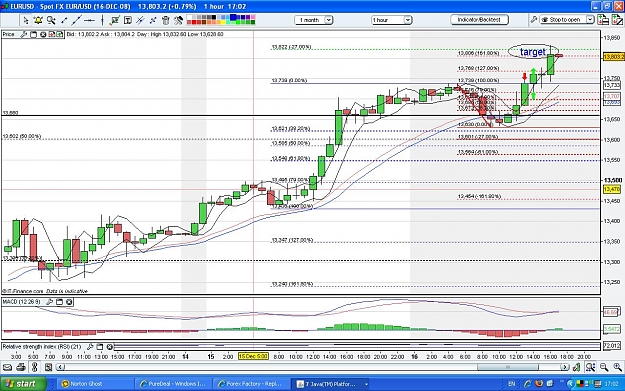Viewport: 625px width, 391px height.
Task: Select the short line segment drawing tool
Action: [x=64, y=20]
